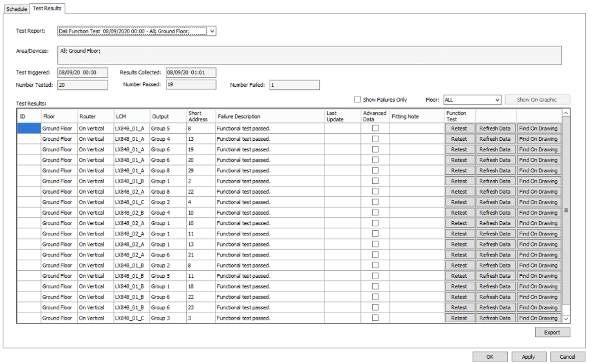
Task: Tick Advanced Data checkbox for Group 5 short address 8
Action: [375, 129]
